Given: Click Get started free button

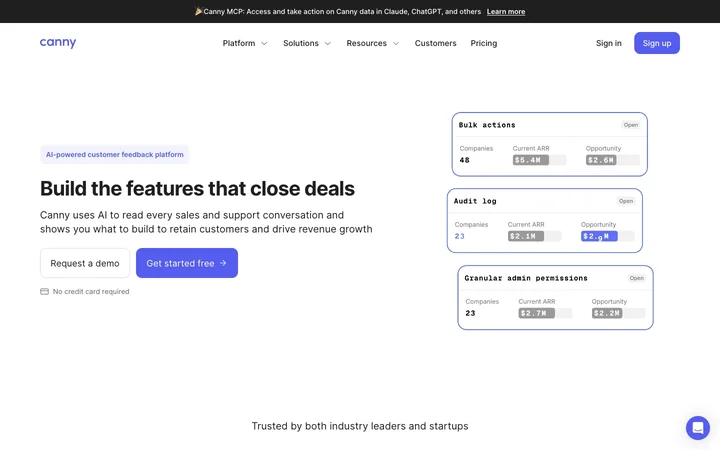Looking at the screenshot, I should (187, 263).
